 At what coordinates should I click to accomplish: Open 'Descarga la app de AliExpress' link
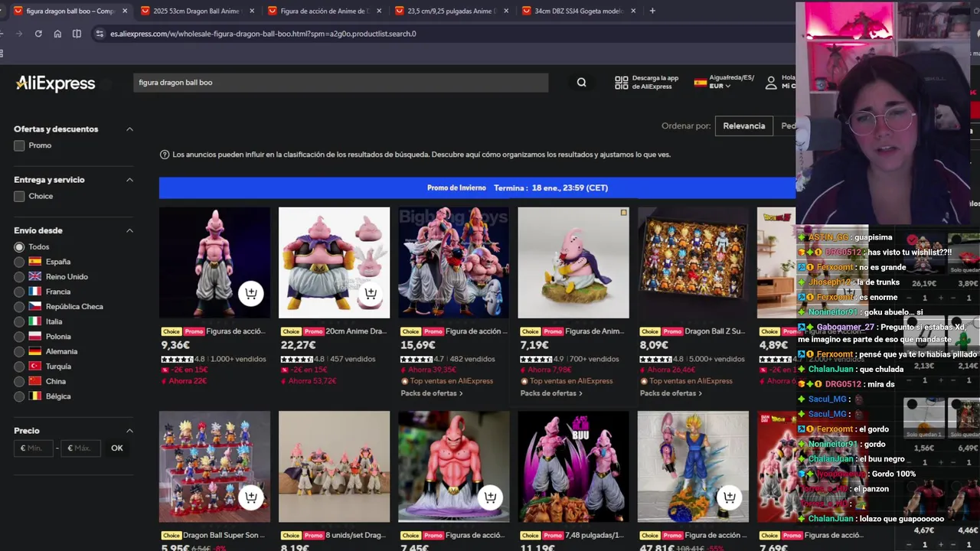coord(655,82)
